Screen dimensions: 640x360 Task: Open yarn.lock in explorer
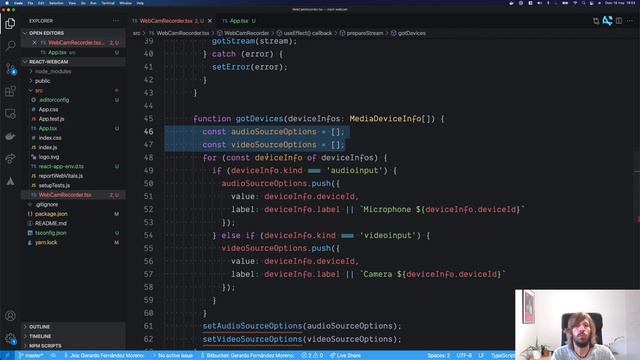pos(46,242)
